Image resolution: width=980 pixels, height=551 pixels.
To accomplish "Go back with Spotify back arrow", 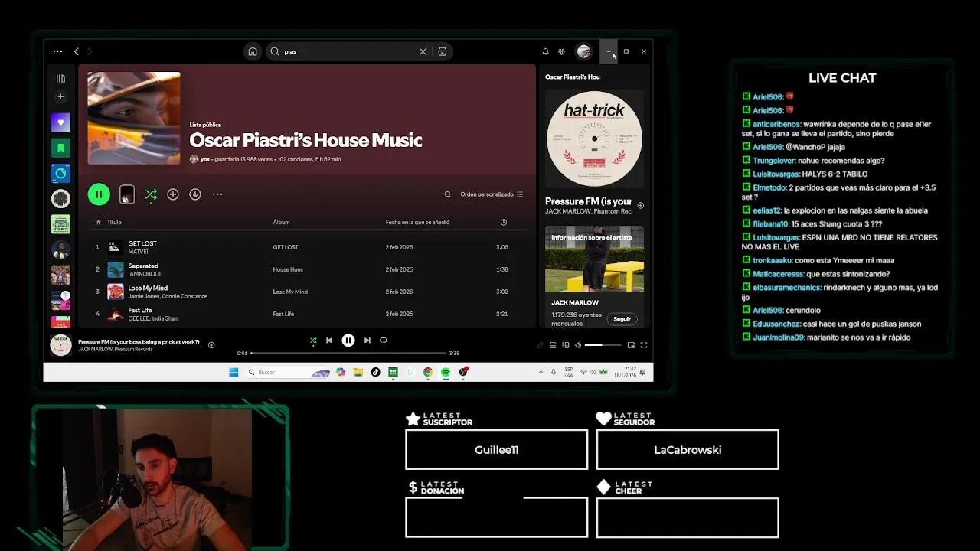I will [x=77, y=51].
